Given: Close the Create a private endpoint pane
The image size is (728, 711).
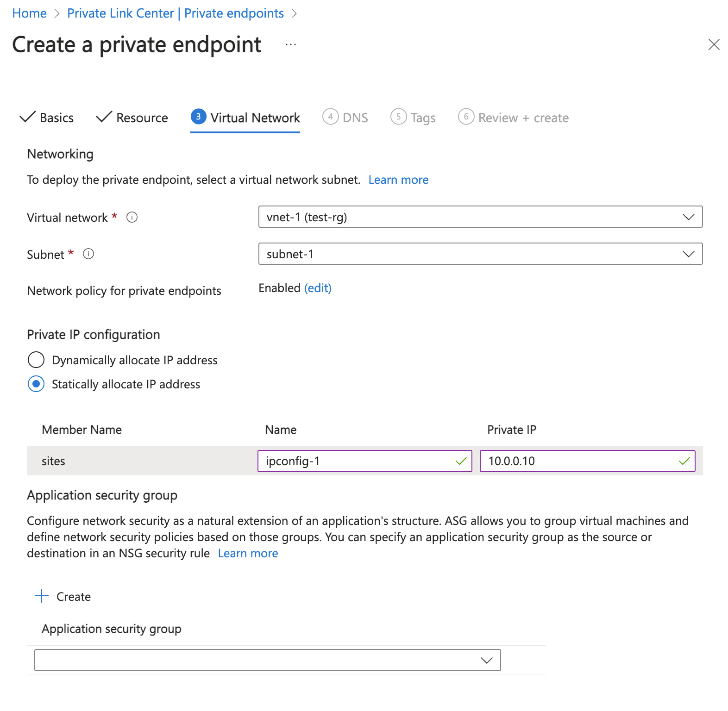Looking at the screenshot, I should [x=714, y=44].
